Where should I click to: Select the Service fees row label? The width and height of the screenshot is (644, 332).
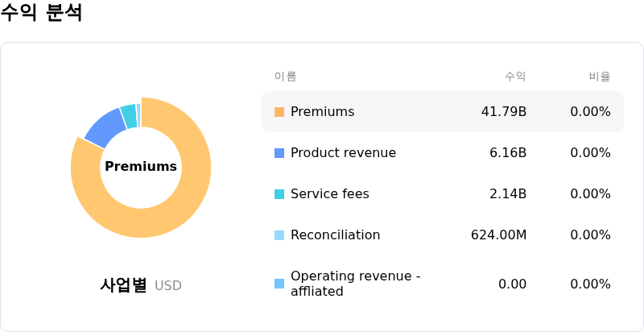click(329, 194)
